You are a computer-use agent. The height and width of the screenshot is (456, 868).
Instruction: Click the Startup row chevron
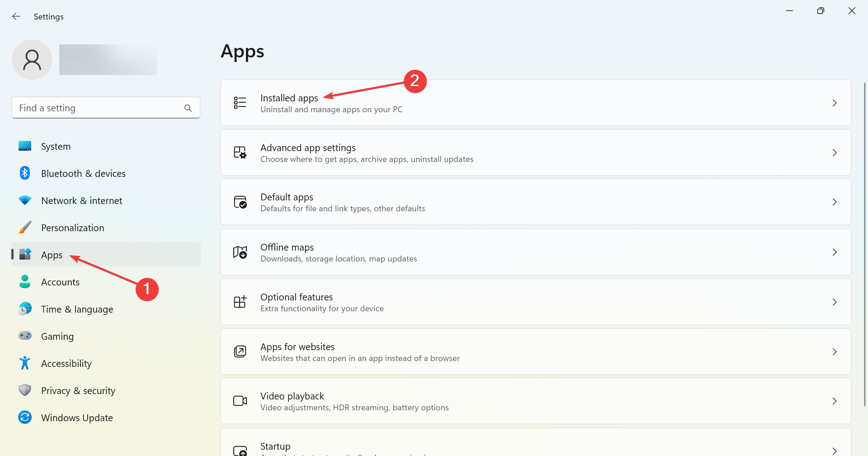[x=835, y=451]
